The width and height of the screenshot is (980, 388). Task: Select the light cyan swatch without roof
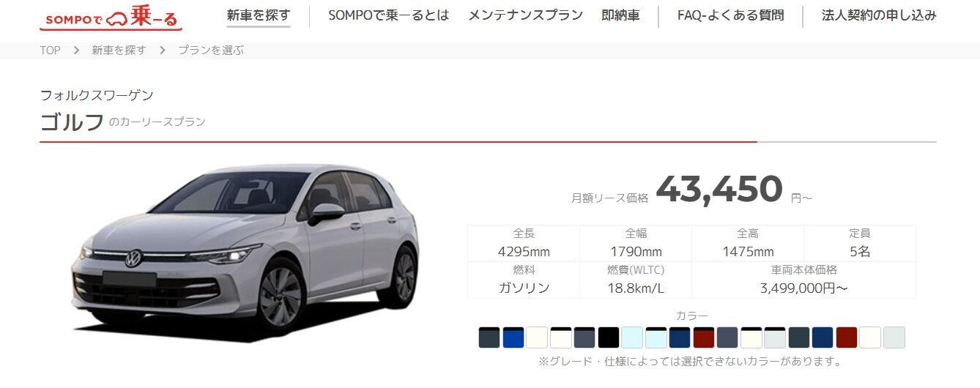click(x=632, y=337)
